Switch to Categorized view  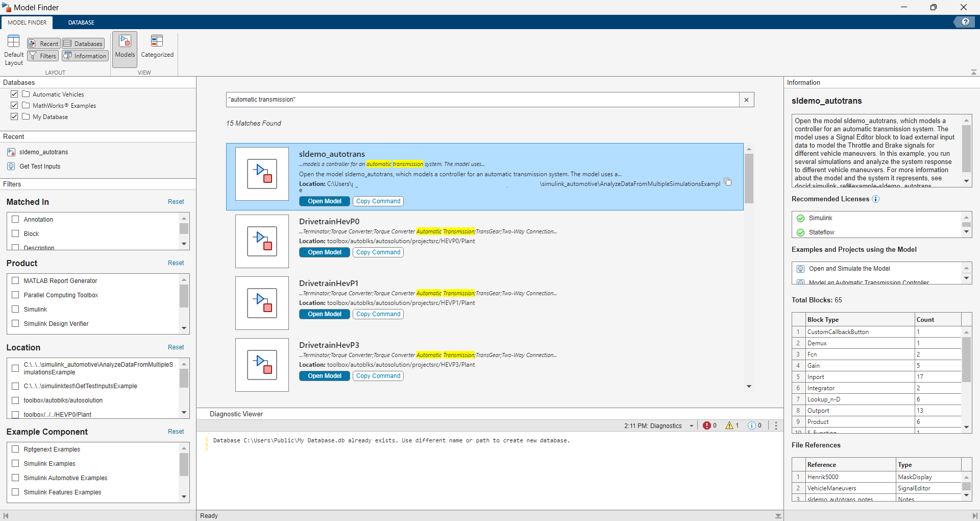(x=157, y=47)
